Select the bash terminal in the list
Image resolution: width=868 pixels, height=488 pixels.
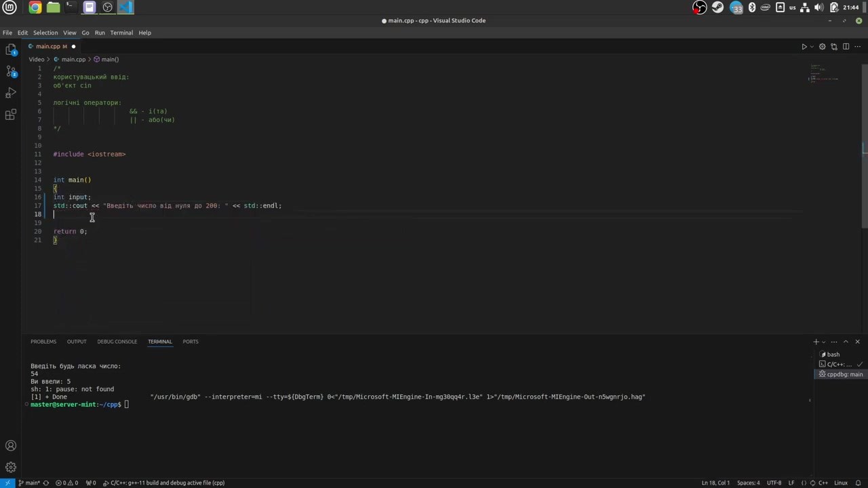[x=833, y=354]
